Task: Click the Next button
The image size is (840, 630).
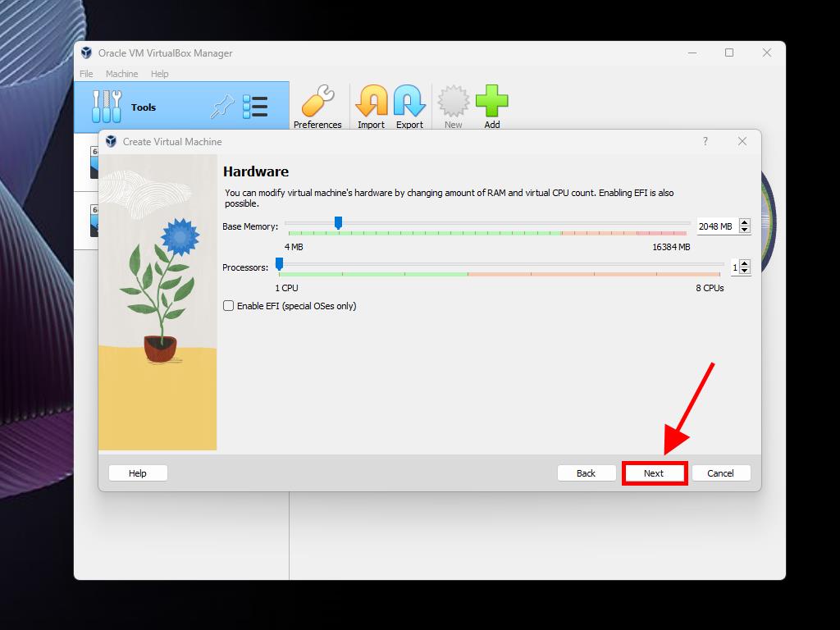Action: click(654, 473)
